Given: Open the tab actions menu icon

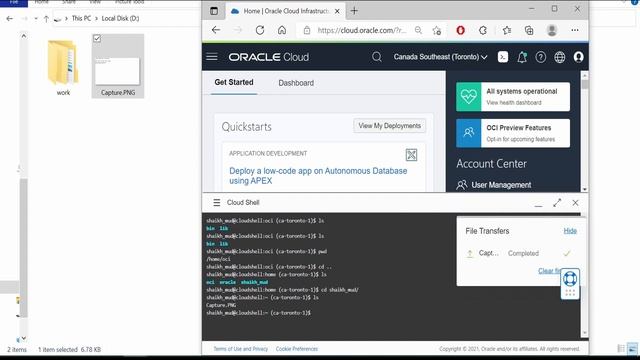Looking at the screenshot, I should (x=214, y=11).
